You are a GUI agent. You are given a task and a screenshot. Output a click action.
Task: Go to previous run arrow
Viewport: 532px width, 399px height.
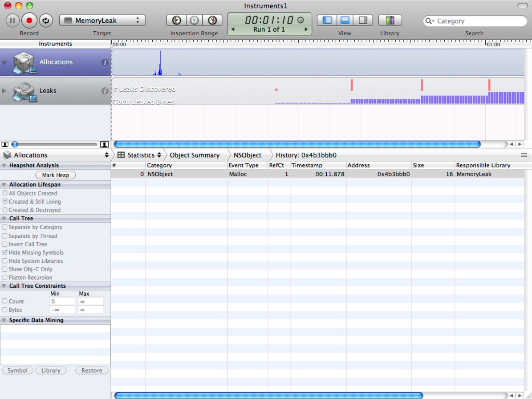pyautogui.click(x=233, y=29)
